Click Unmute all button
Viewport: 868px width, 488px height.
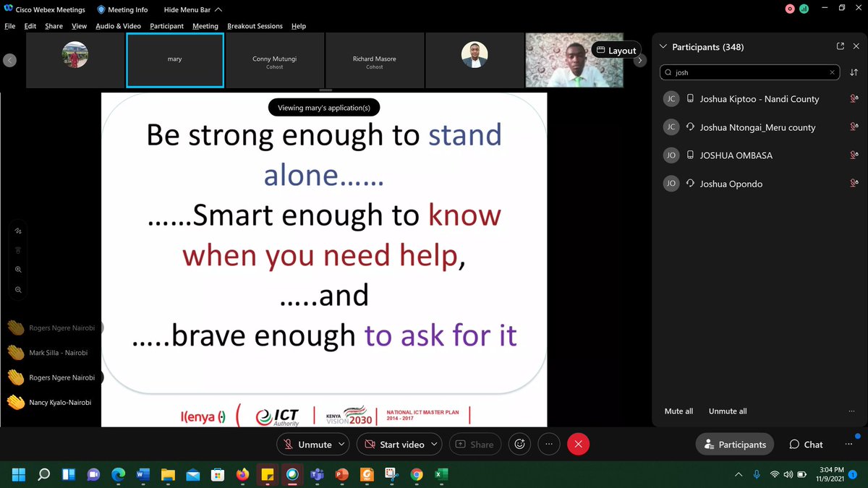[x=728, y=411]
